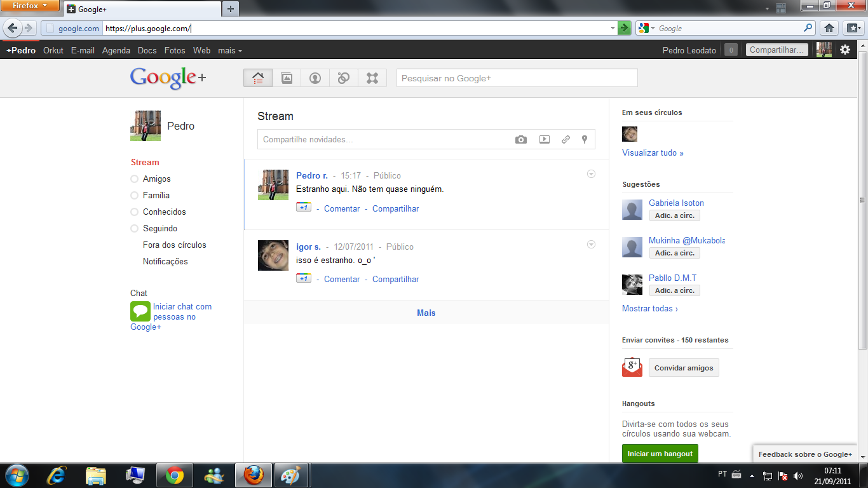
Task: Open the Photos icon in Google+ toolbar
Action: pyautogui.click(x=287, y=78)
